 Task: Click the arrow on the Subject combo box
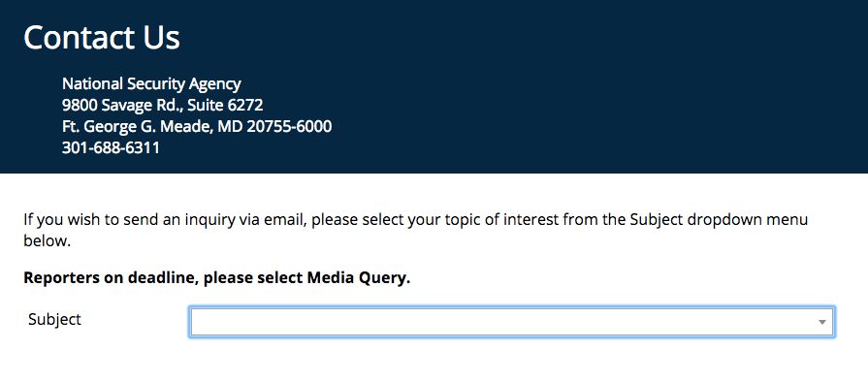click(822, 322)
